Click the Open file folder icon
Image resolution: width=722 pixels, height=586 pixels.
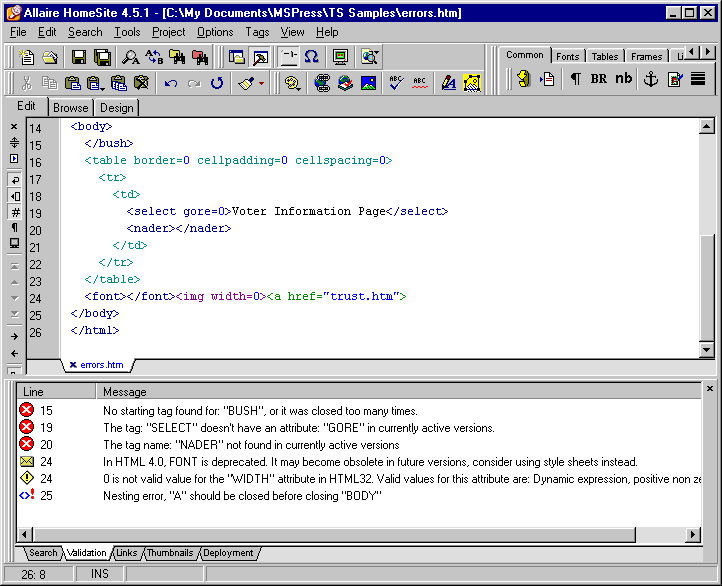click(x=50, y=57)
